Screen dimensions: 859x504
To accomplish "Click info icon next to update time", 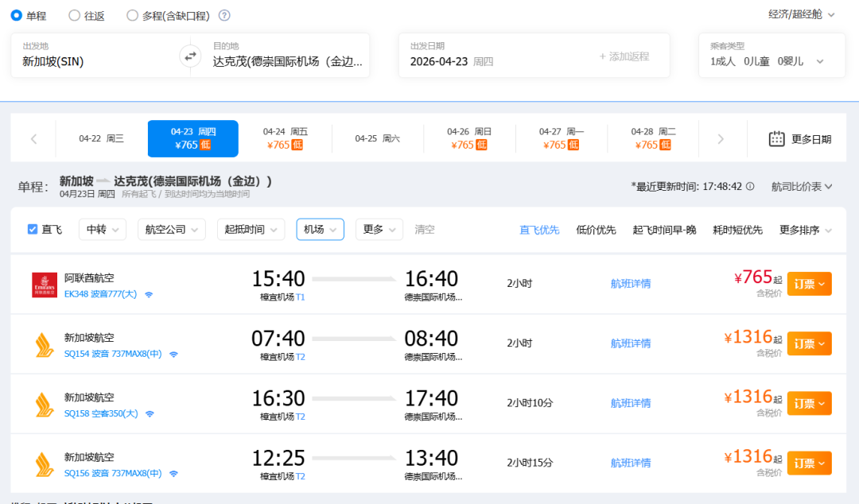I will (x=750, y=187).
